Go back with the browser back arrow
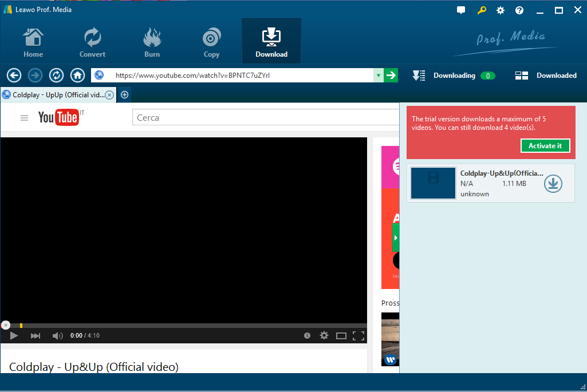This screenshot has width=587, height=392. pos(14,76)
